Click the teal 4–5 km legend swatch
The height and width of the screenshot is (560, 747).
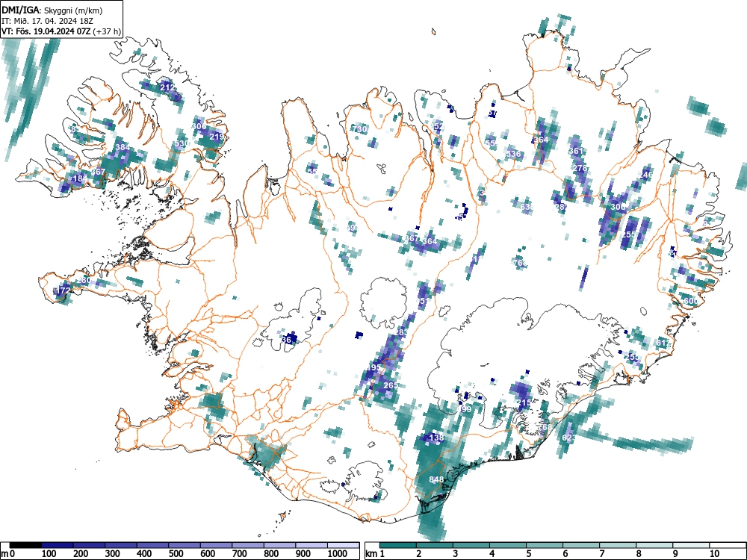[508, 545]
